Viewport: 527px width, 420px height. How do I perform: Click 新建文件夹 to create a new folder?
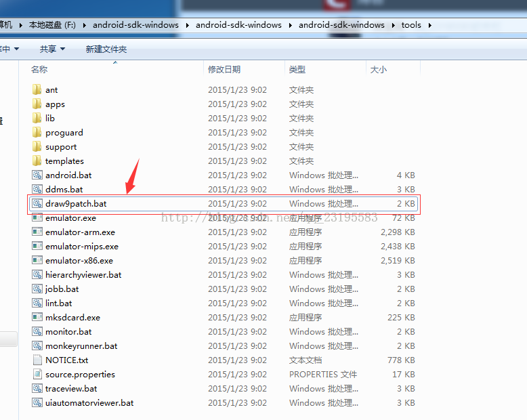point(106,49)
